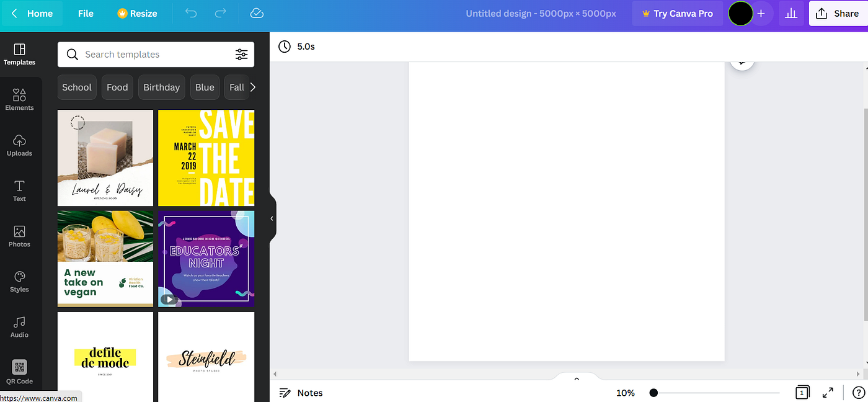Screen dimensions: 868x402
Task: Open the Text sidebar tab
Action: click(20, 190)
